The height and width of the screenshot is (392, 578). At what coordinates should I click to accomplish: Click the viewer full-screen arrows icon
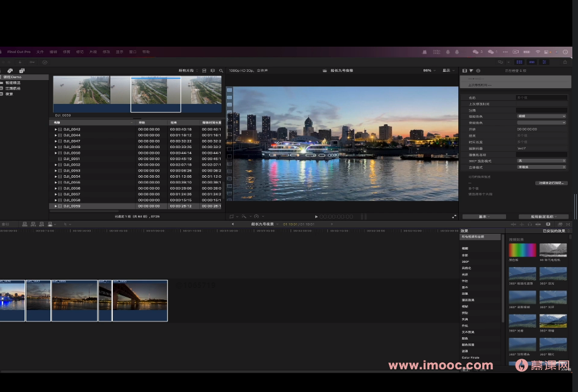click(x=454, y=216)
